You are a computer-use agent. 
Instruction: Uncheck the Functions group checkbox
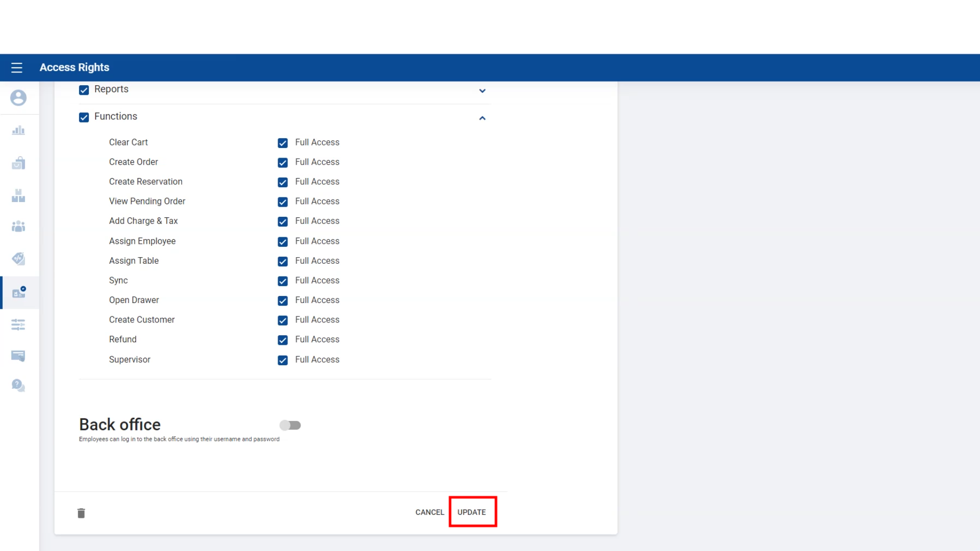pos(84,117)
